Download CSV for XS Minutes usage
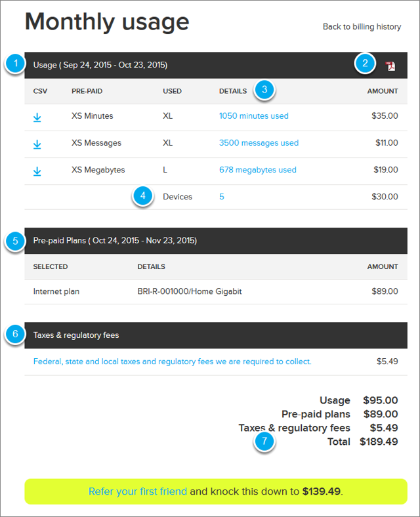The width and height of the screenshot is (420, 517). pyautogui.click(x=37, y=117)
